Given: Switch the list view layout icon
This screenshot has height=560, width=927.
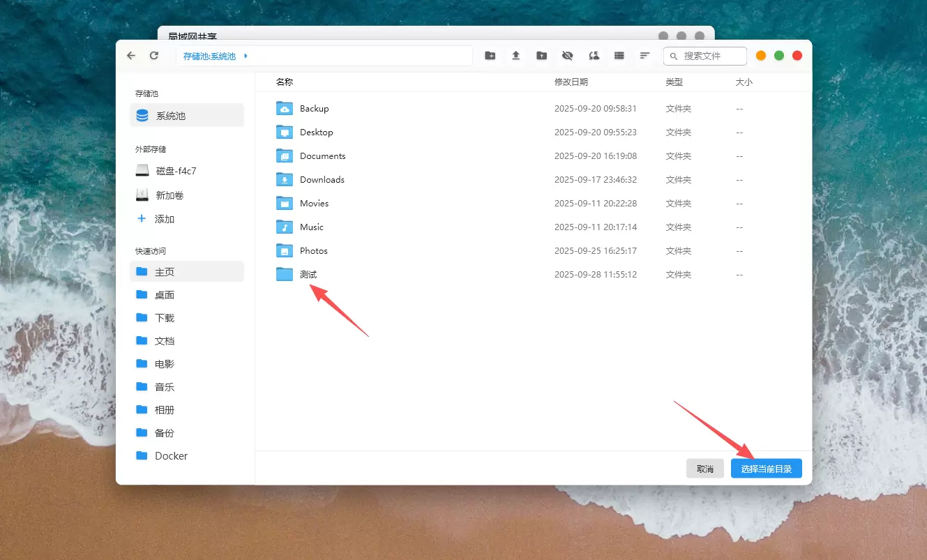Looking at the screenshot, I should tap(619, 56).
